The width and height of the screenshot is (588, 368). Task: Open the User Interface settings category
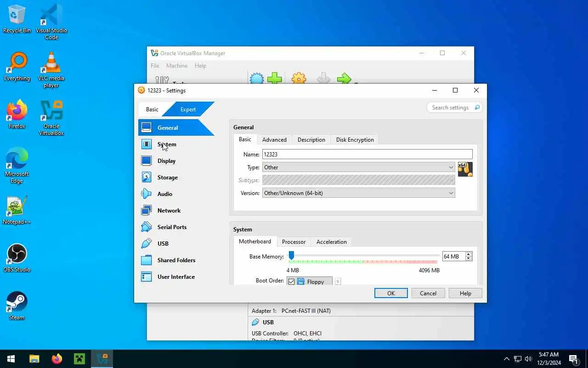(x=176, y=276)
